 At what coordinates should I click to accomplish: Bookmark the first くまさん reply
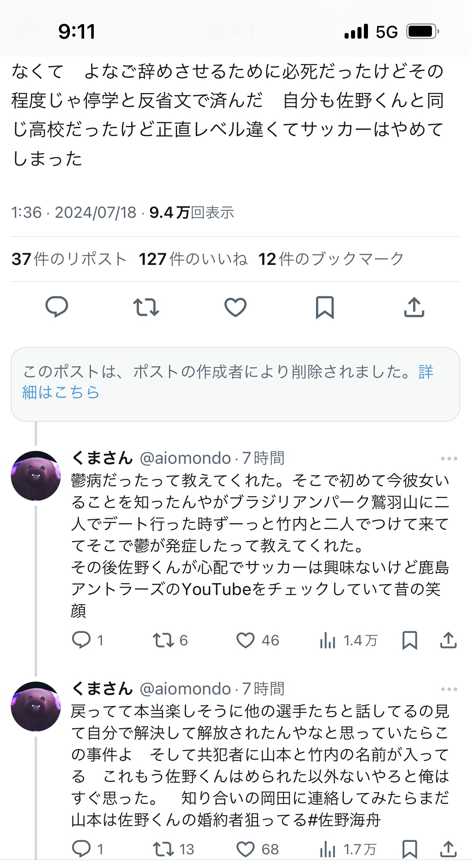410,640
